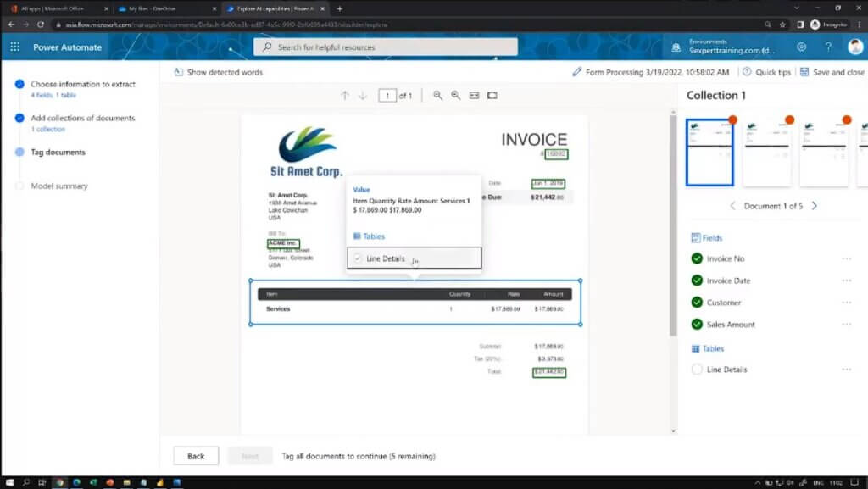The width and height of the screenshot is (868, 489).
Task: Click the Incognito profile indicator
Action: point(829,25)
